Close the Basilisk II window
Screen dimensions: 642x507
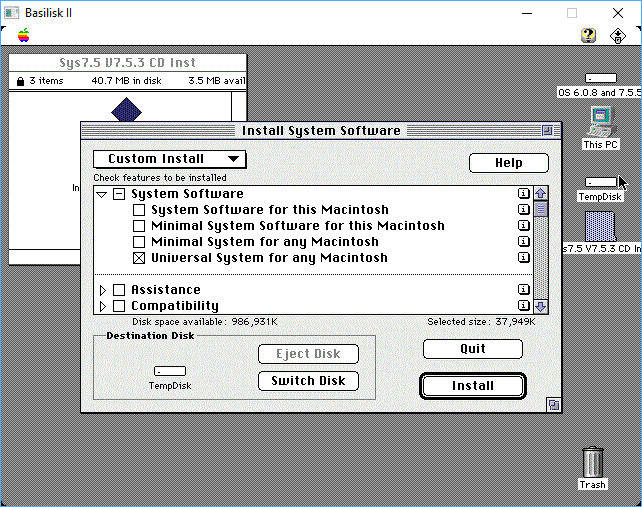618,13
